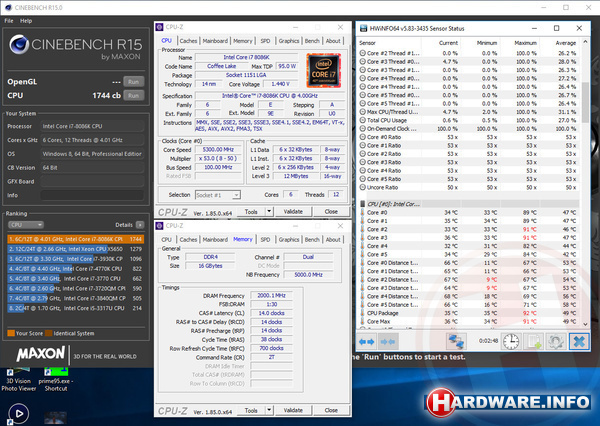The width and height of the screenshot is (600, 426).
Task: Select ranking entry Intel Core i7-8086K 1744
Action: (75, 239)
